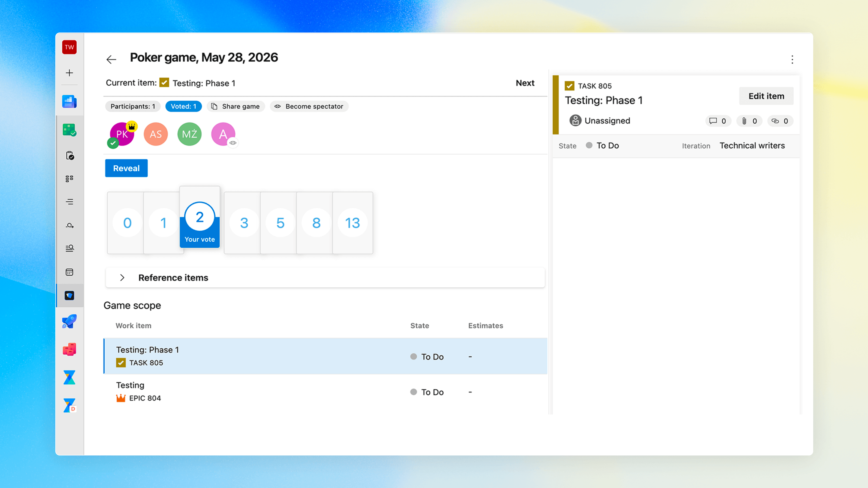Screen dimensions: 868x488
Task: Click the Work item column header
Action: click(133, 326)
